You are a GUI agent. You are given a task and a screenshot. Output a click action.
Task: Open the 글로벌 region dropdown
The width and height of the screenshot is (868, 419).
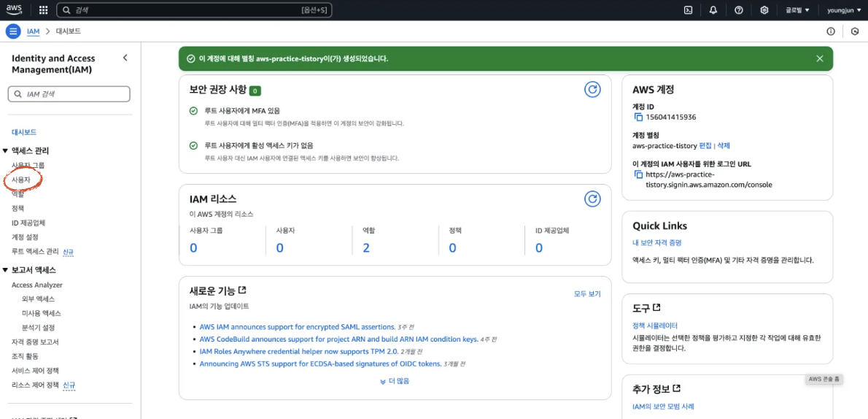(797, 10)
